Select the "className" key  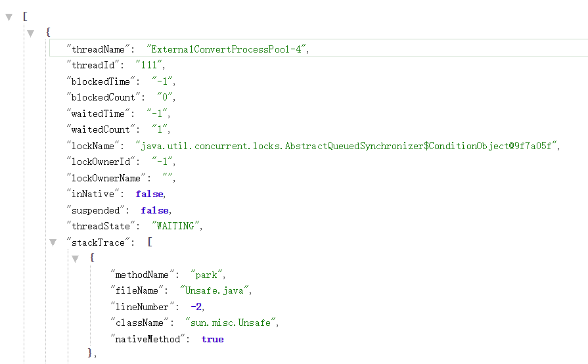pyautogui.click(x=139, y=323)
